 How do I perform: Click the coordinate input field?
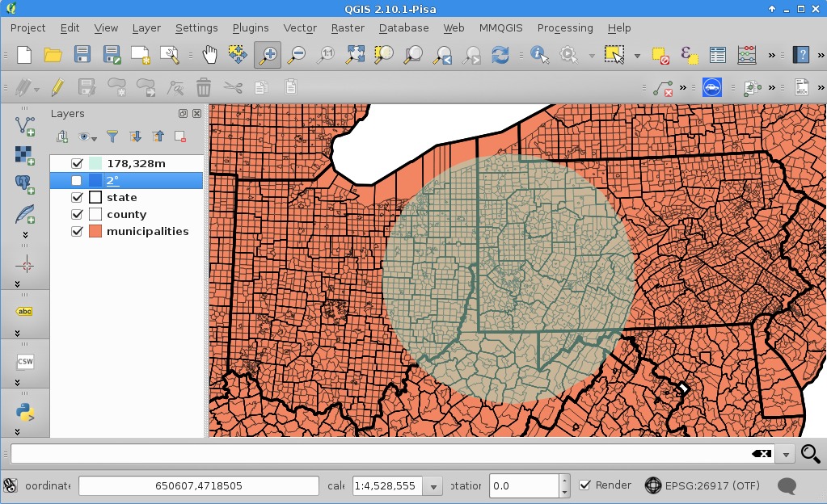pyautogui.click(x=198, y=486)
